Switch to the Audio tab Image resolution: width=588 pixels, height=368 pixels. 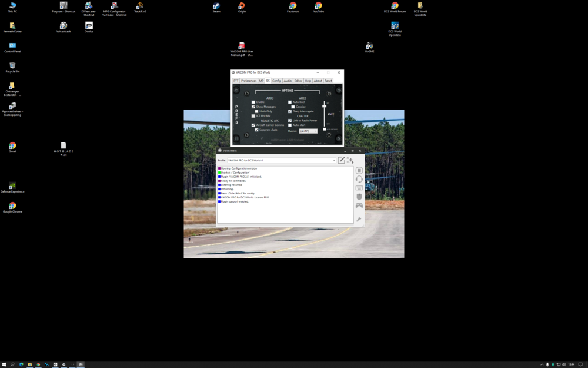click(288, 81)
